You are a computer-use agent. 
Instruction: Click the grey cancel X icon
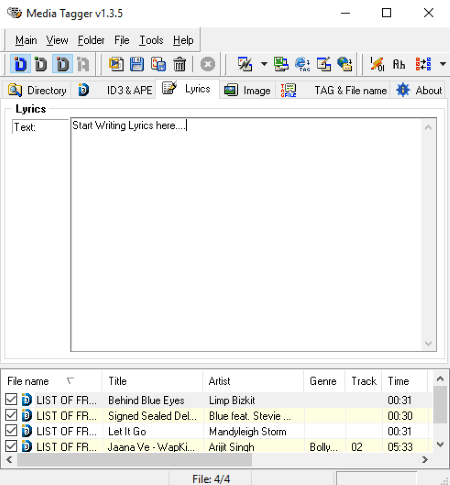pyautogui.click(x=207, y=64)
